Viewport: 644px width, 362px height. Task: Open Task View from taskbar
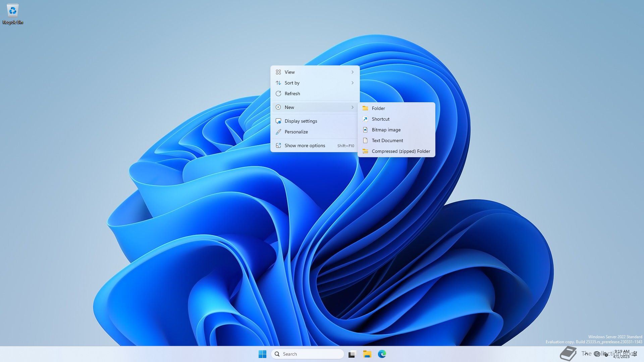point(352,354)
